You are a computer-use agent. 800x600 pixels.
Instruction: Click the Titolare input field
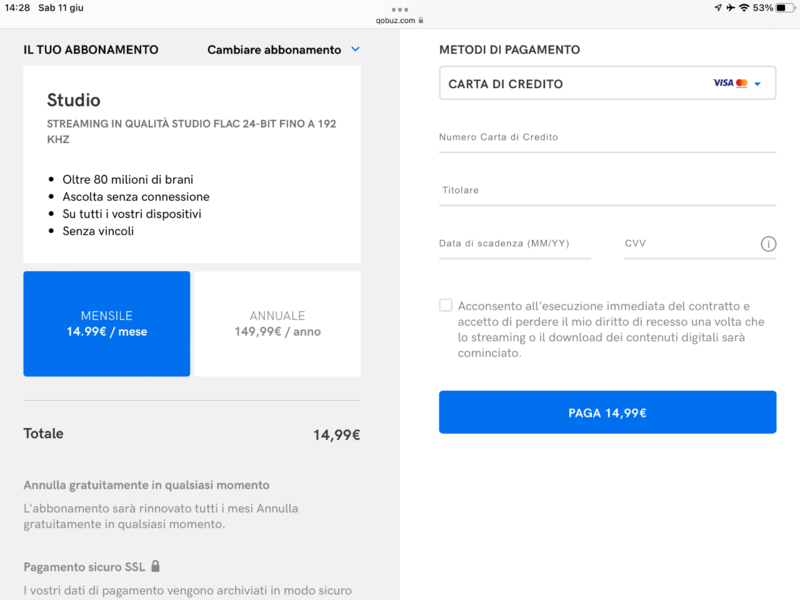click(x=607, y=191)
